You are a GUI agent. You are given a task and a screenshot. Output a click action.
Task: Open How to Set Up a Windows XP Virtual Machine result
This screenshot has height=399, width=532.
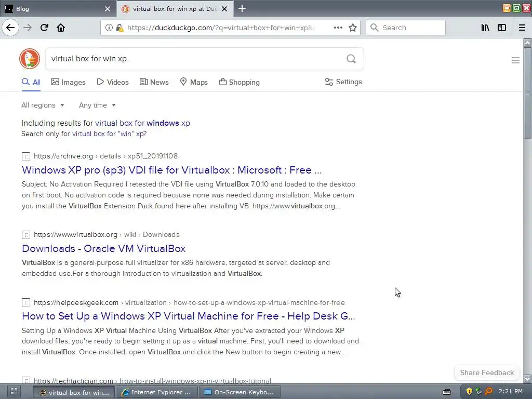pyautogui.click(x=188, y=316)
